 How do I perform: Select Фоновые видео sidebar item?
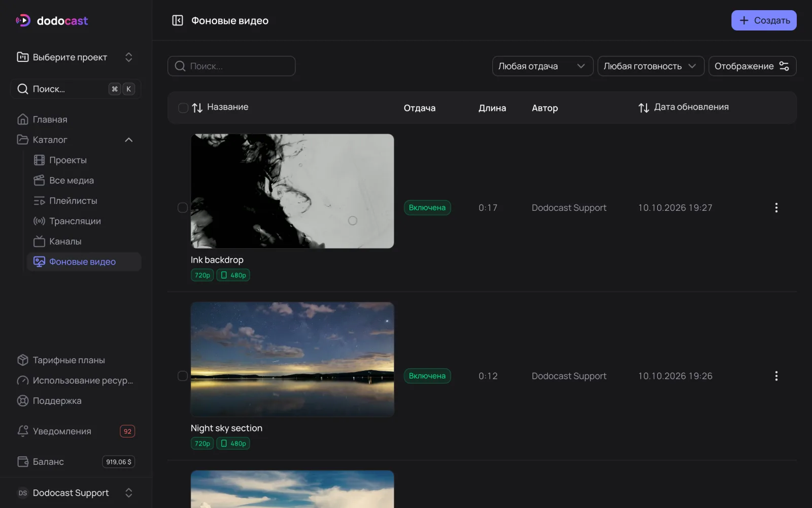point(84,262)
